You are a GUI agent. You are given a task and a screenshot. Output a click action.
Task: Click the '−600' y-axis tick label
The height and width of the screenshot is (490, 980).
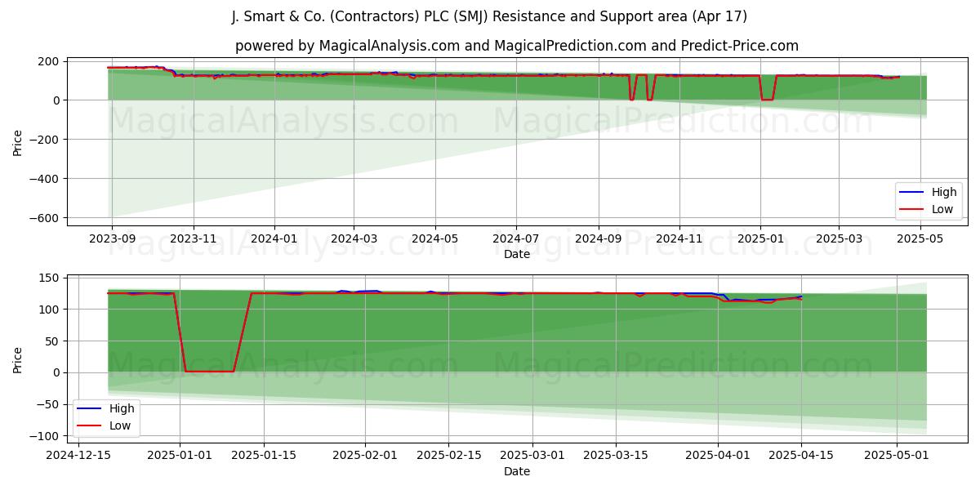point(44,218)
